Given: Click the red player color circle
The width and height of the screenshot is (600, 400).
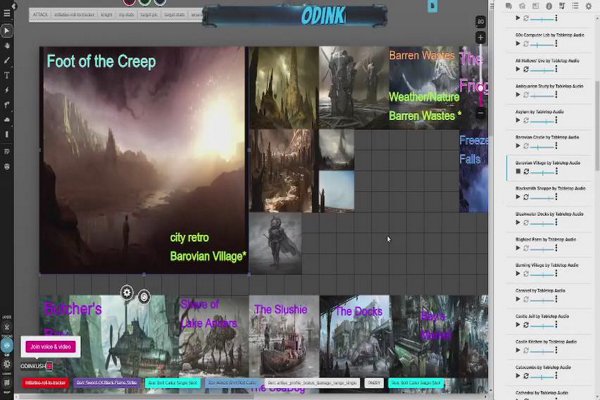Looking at the screenshot, I should tap(129, 2).
